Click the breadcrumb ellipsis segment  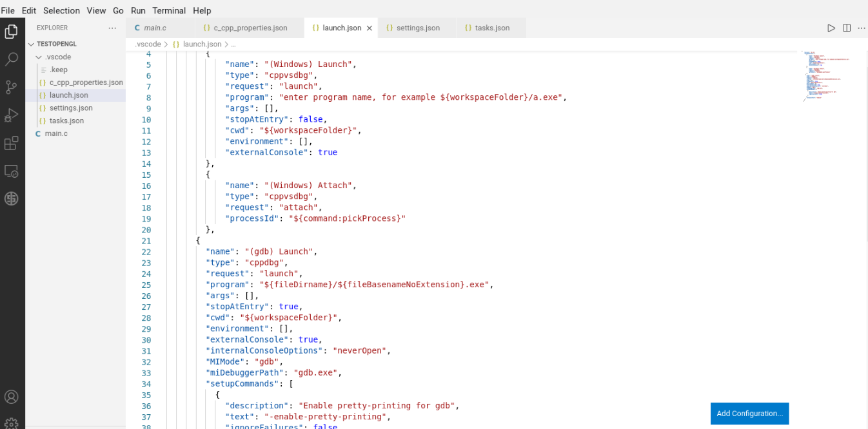pyautogui.click(x=233, y=44)
